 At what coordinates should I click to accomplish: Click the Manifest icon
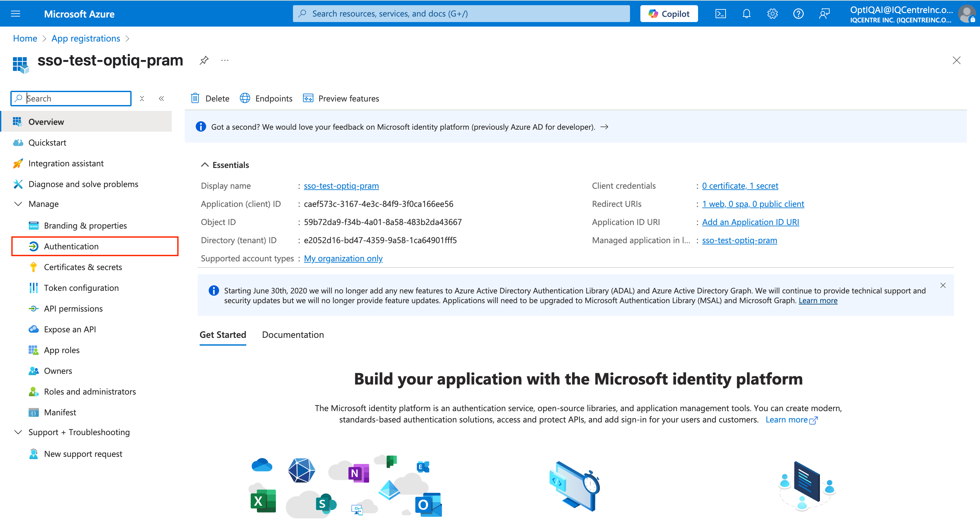33,412
